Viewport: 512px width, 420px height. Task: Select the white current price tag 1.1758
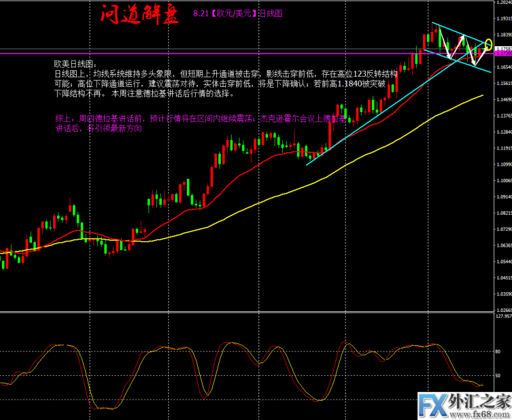504,49
